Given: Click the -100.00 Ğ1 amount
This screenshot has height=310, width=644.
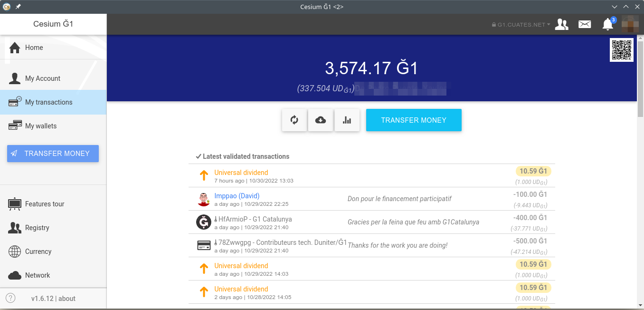Looking at the screenshot, I should point(530,194).
